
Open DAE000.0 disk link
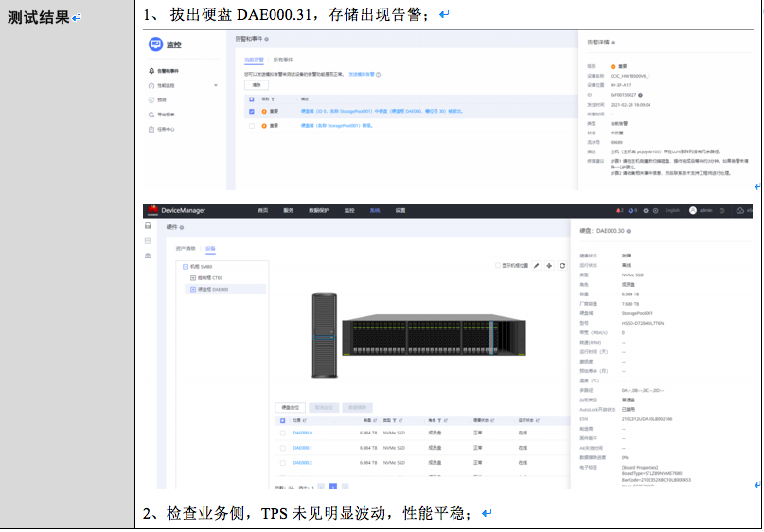[x=303, y=433]
